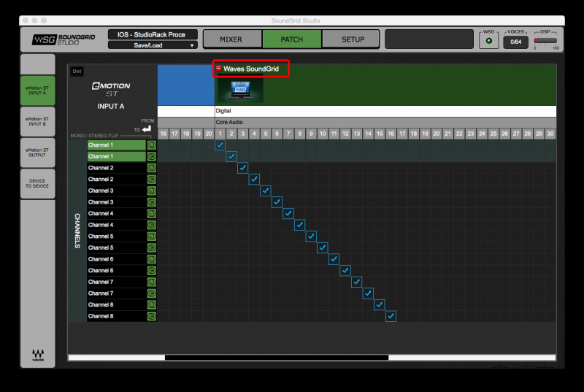Uncheck the second Channel 4 row's patch to input 8
This screenshot has height=392, width=584.
coord(300,225)
